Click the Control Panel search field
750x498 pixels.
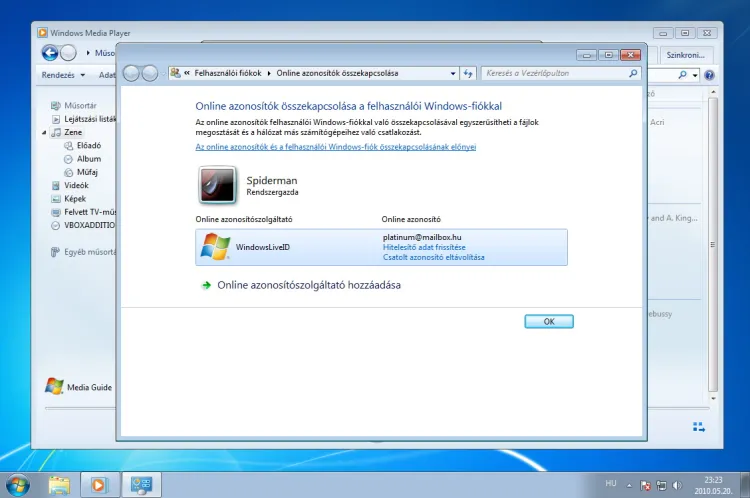(x=552, y=73)
